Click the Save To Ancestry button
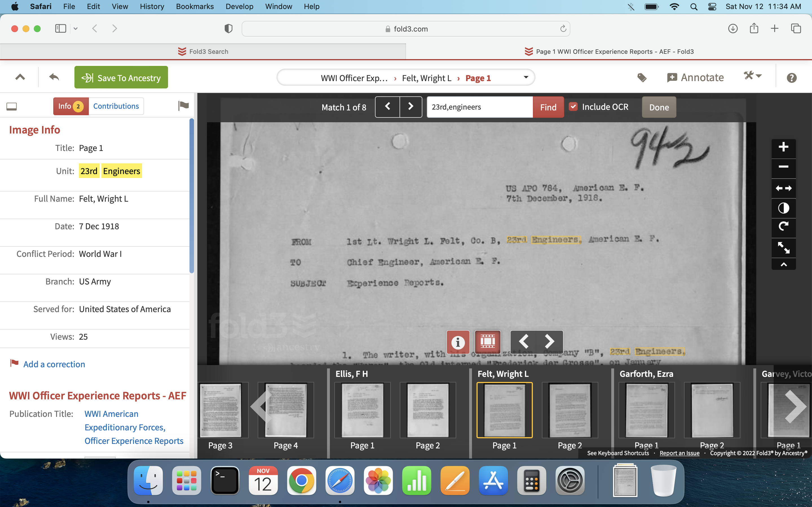The width and height of the screenshot is (812, 507). tap(121, 78)
